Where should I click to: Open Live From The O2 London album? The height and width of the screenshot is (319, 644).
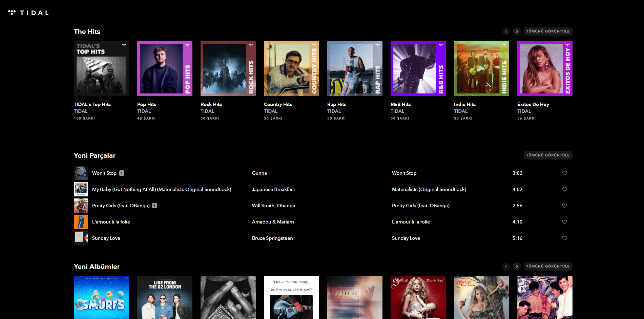[x=165, y=297]
